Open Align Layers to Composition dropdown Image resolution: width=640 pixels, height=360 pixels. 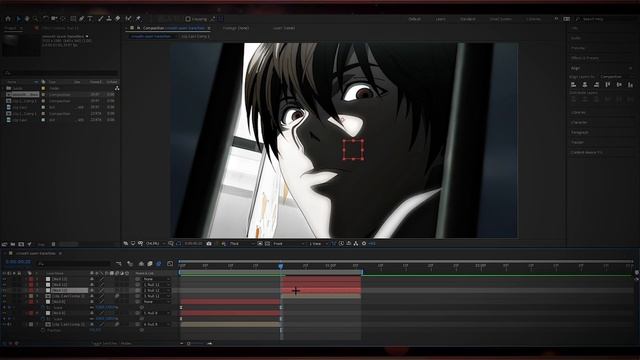tap(616, 77)
